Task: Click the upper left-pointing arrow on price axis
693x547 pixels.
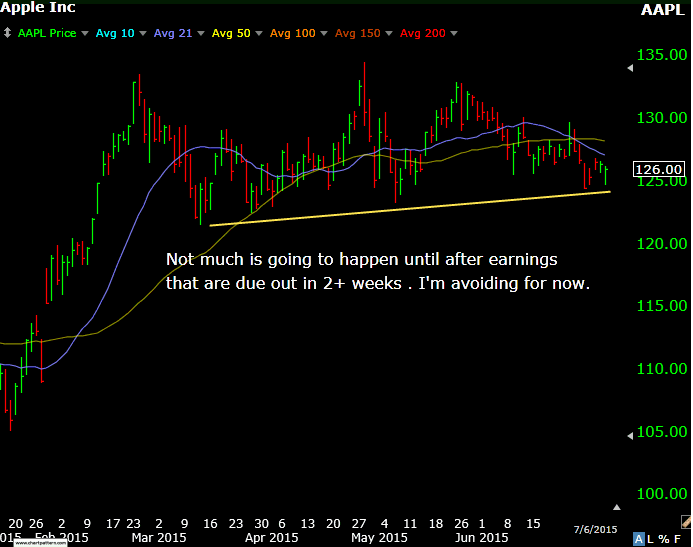Action: click(x=629, y=69)
